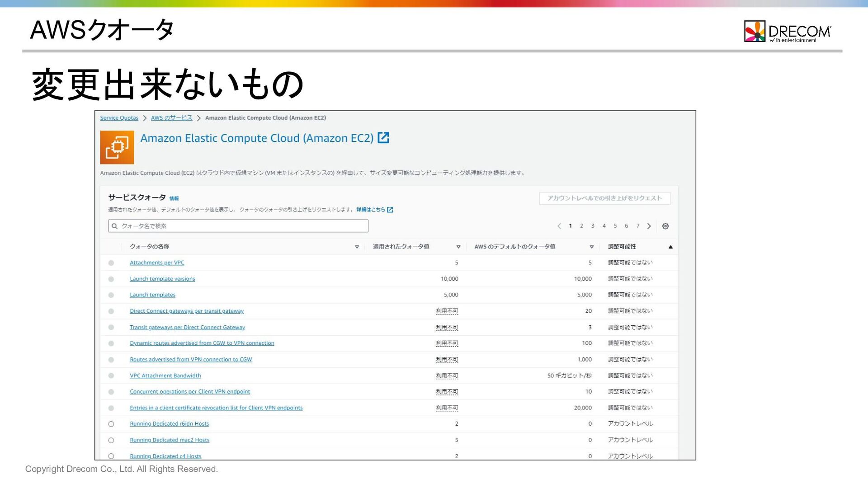868x488 pixels.
Task: Click AWS のサービス breadcrumb link
Action: pos(172,118)
